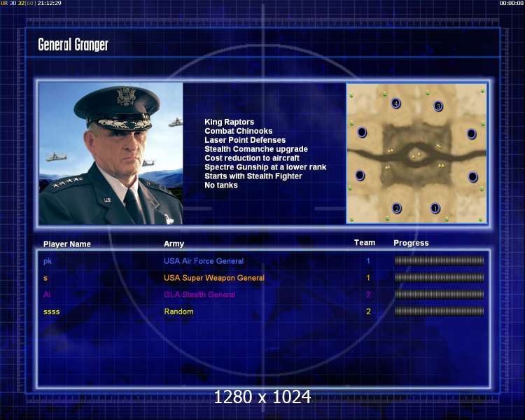Select unnumbered start marker on east edge above river
525x420 pixels.
(471, 134)
